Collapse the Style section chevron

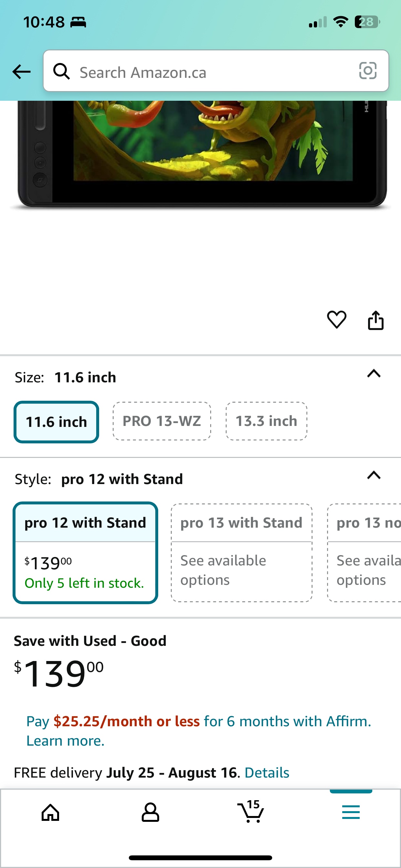374,475
